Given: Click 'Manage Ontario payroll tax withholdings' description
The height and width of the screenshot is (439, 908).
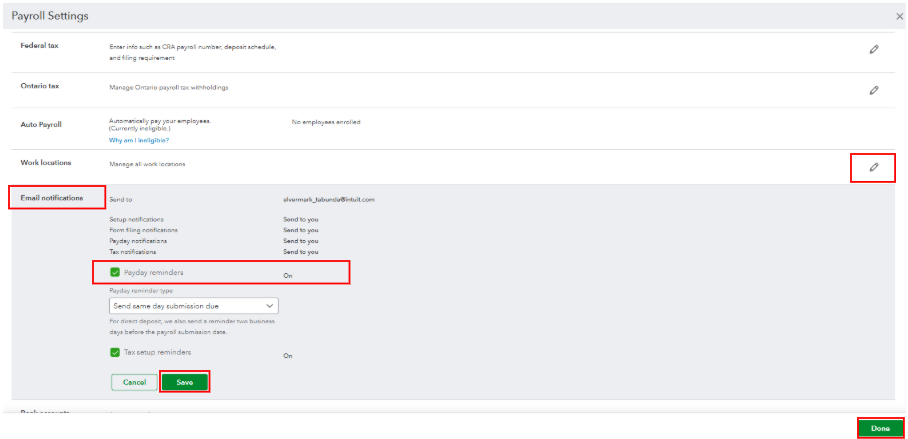Looking at the screenshot, I should (169, 88).
